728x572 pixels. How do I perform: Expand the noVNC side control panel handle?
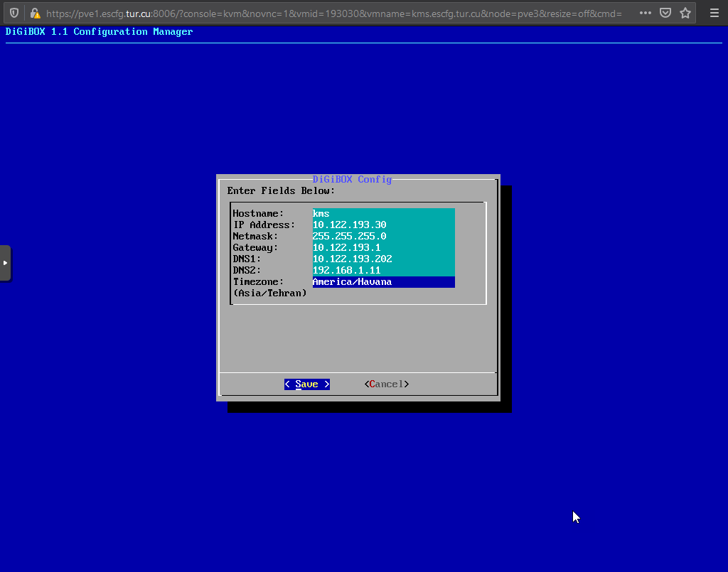pos(5,263)
